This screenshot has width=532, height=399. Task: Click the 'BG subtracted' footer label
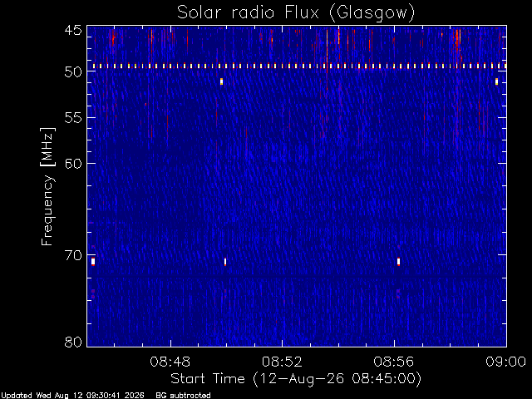pos(183,396)
